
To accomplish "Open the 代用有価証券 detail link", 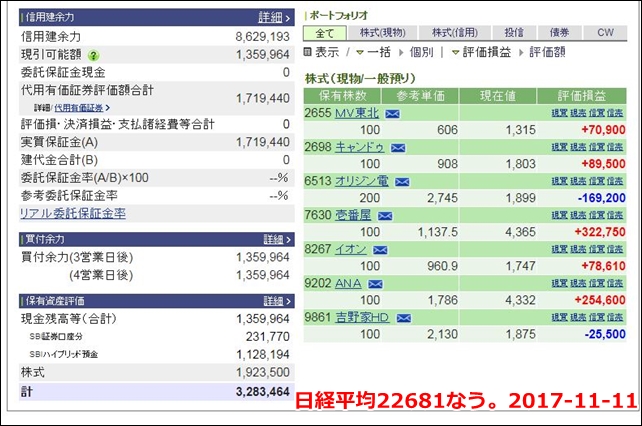I will pyautogui.click(x=79, y=108).
